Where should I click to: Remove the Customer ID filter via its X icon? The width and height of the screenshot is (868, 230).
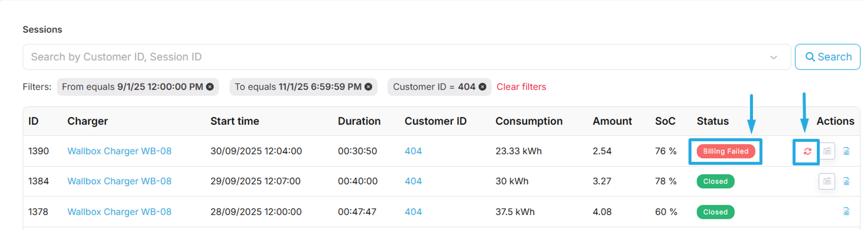click(x=482, y=87)
